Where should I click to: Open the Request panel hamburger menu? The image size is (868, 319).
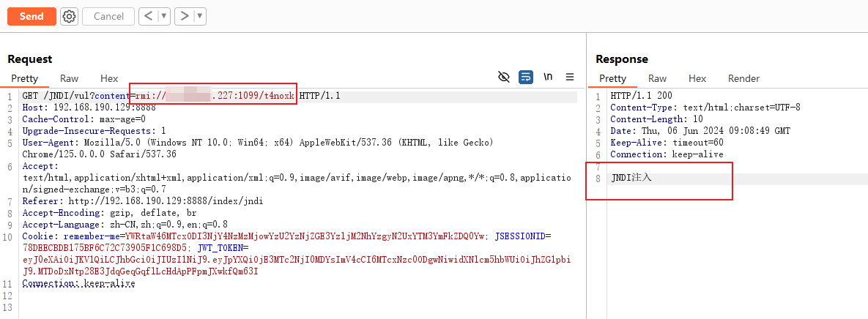[570, 77]
